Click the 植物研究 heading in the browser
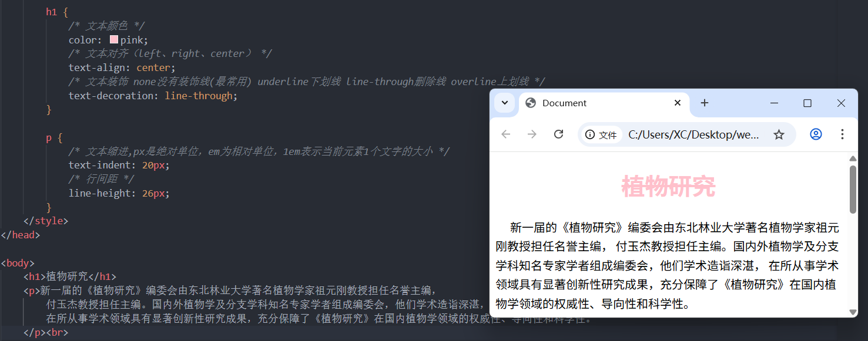The width and height of the screenshot is (868, 341). 668,187
